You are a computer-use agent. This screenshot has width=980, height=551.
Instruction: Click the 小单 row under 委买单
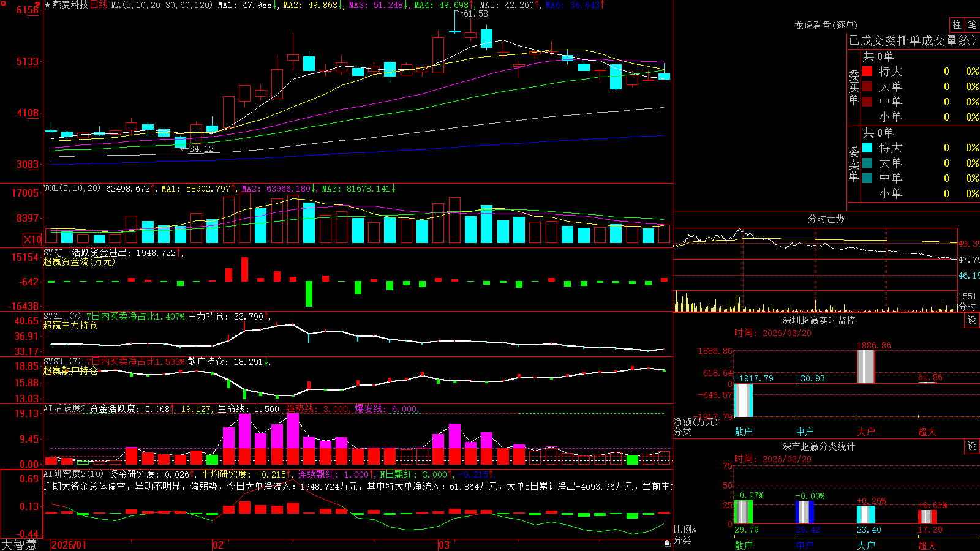pyautogui.click(x=921, y=117)
